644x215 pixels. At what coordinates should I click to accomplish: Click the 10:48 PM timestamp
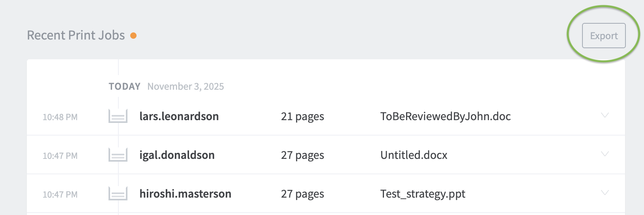[60, 117]
